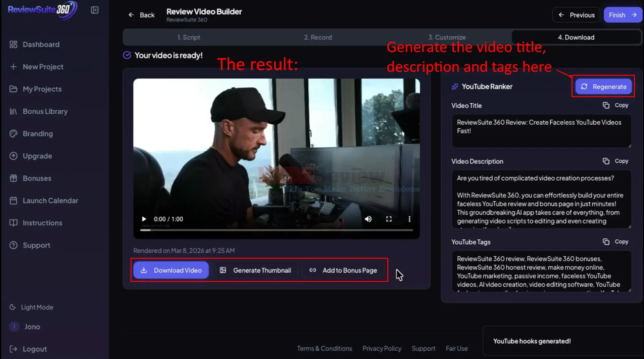Enter fullscreen on the preview video
644x359 pixels.
pyautogui.click(x=389, y=219)
